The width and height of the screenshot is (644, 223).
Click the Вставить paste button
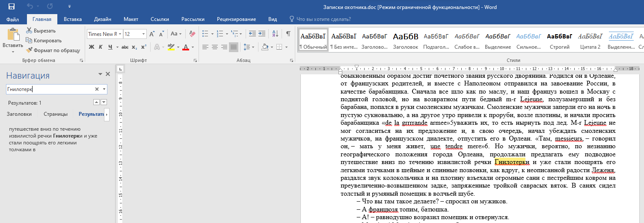[13, 41]
